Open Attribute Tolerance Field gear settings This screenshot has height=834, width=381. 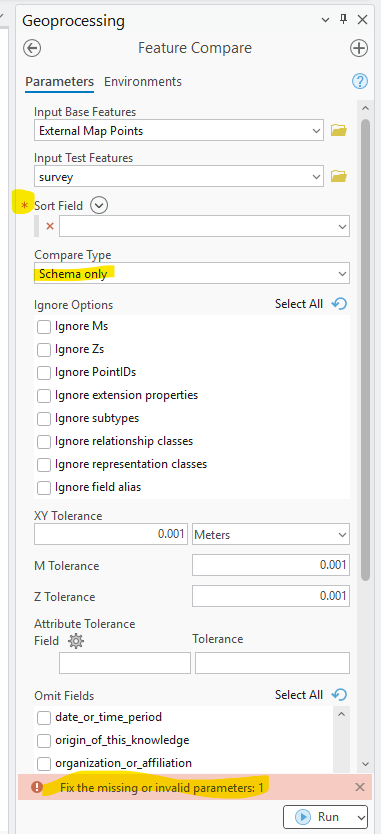(76, 641)
